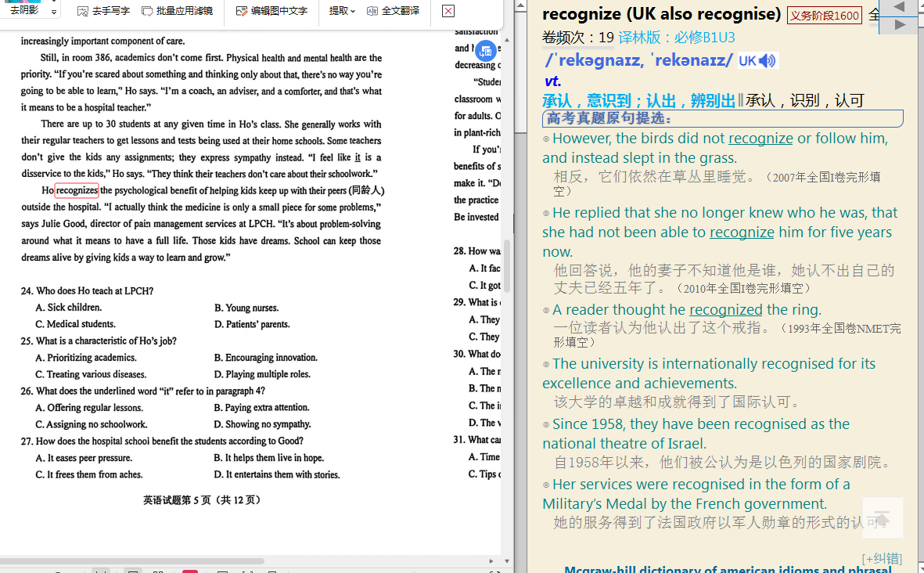This screenshot has height=573, width=924.
Task: Select the 去阴影 filter option
Action: 23,10
